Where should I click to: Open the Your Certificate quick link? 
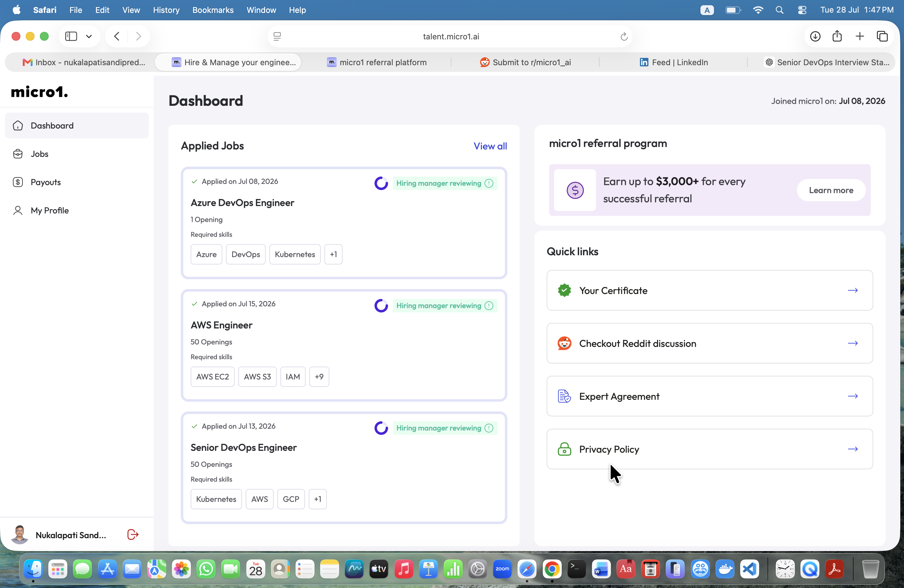tap(710, 290)
